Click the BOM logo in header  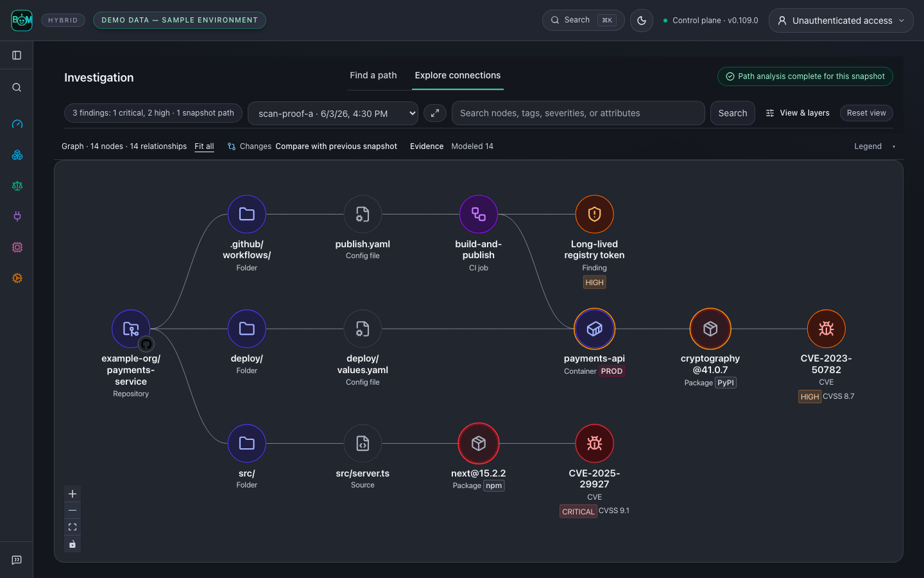[x=22, y=21]
